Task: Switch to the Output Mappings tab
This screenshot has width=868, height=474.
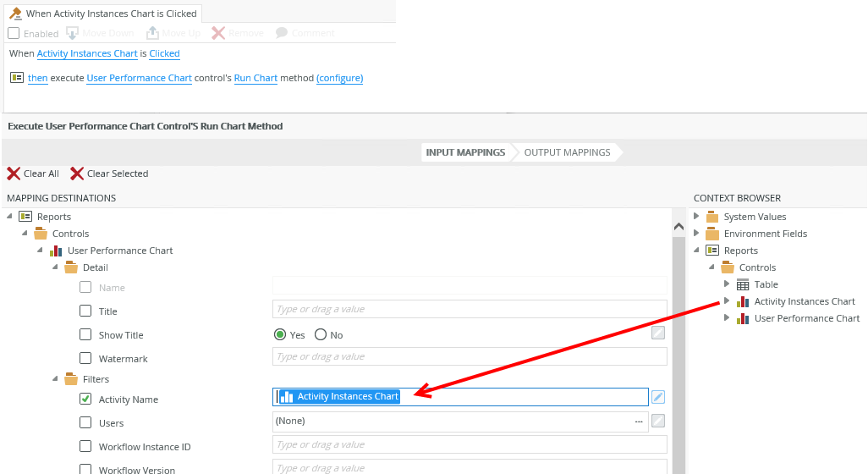Action: click(567, 152)
